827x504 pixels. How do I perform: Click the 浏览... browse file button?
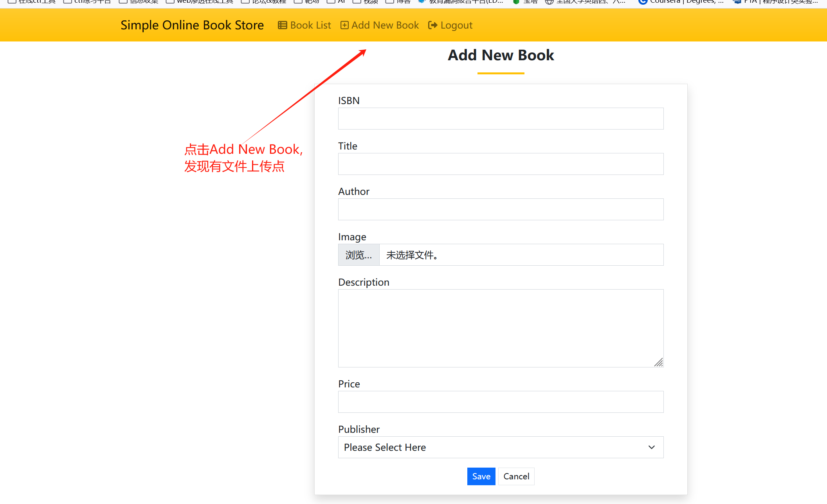359,255
